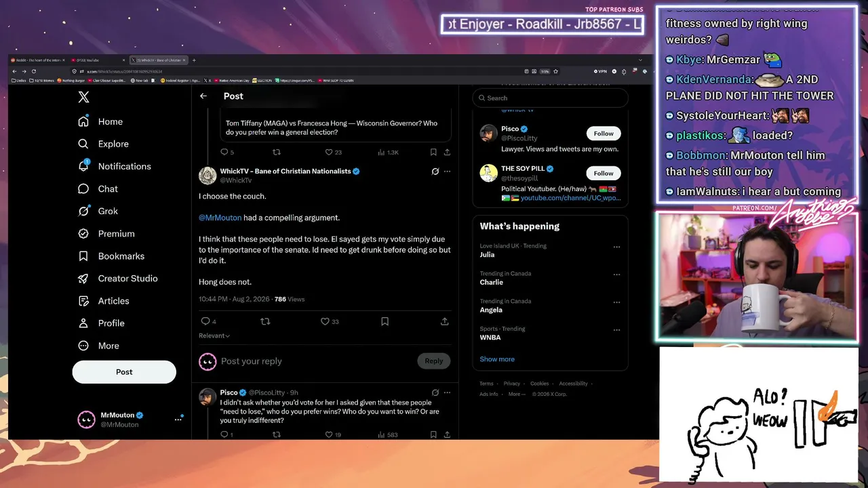
Task: Open Grok actions on Pisco reply
Action: point(435,392)
